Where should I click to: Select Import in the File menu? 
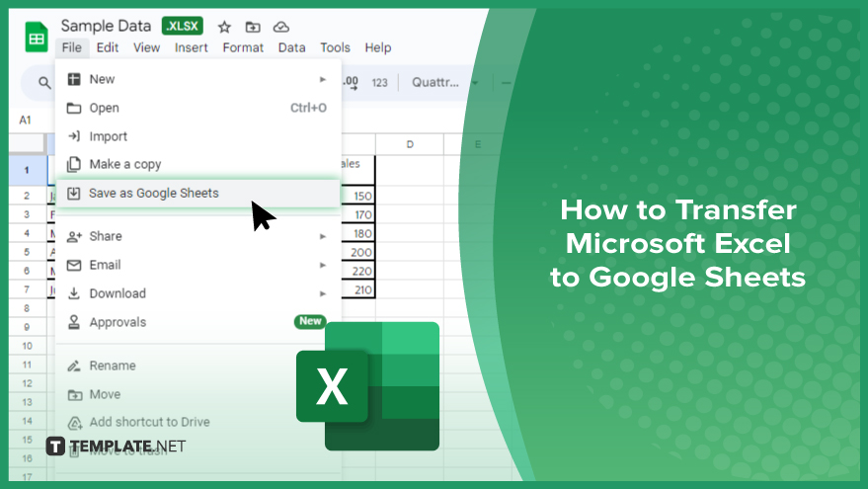point(198,136)
